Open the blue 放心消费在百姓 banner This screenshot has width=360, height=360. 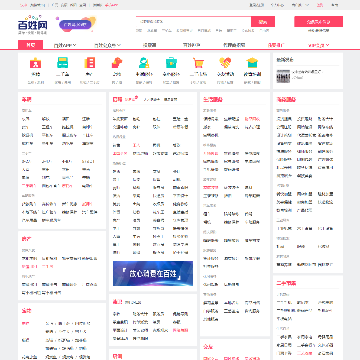point(153,273)
